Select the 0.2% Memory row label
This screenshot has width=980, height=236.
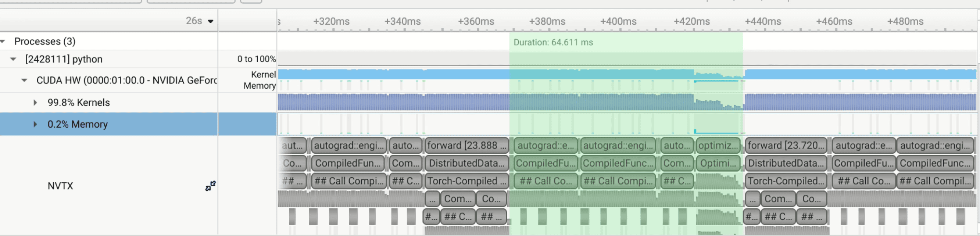78,124
